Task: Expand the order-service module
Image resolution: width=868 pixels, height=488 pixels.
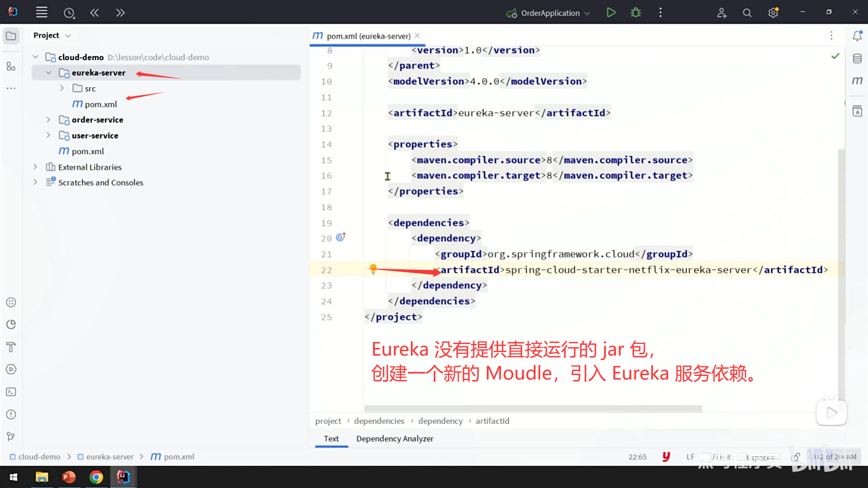Action: coord(49,120)
